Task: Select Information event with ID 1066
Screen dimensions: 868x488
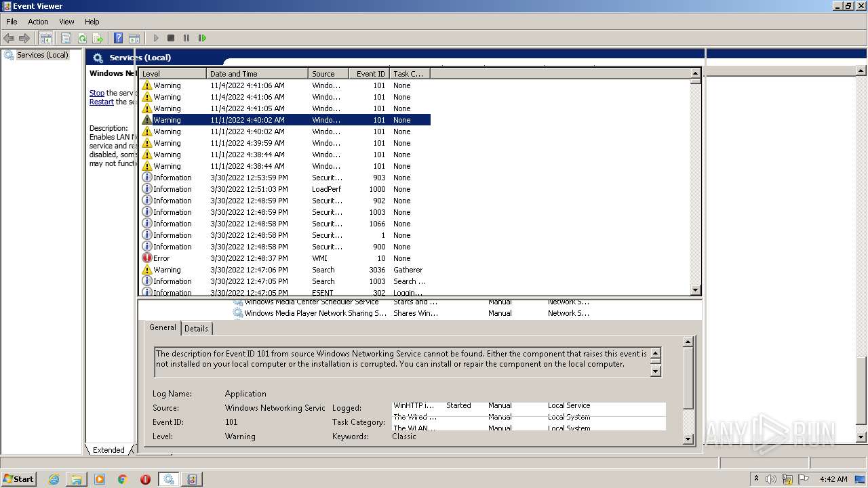Action: [285, 224]
